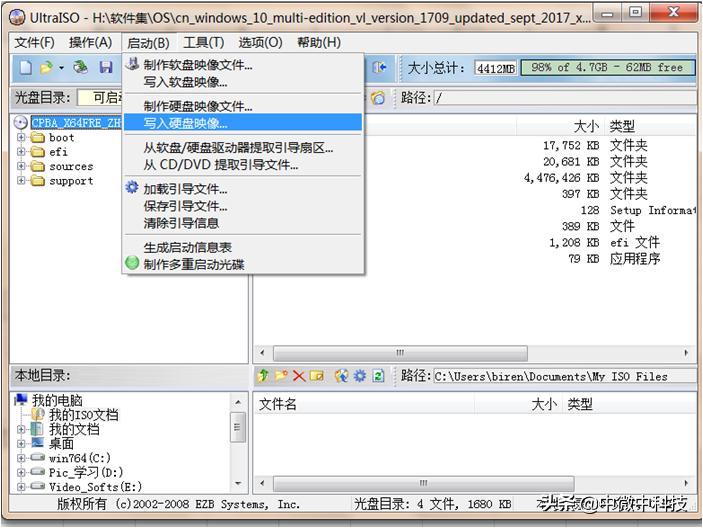The image size is (703, 528).
Task: Click the green ball icon beside 制作多重启动光碟
Action: pos(132,263)
